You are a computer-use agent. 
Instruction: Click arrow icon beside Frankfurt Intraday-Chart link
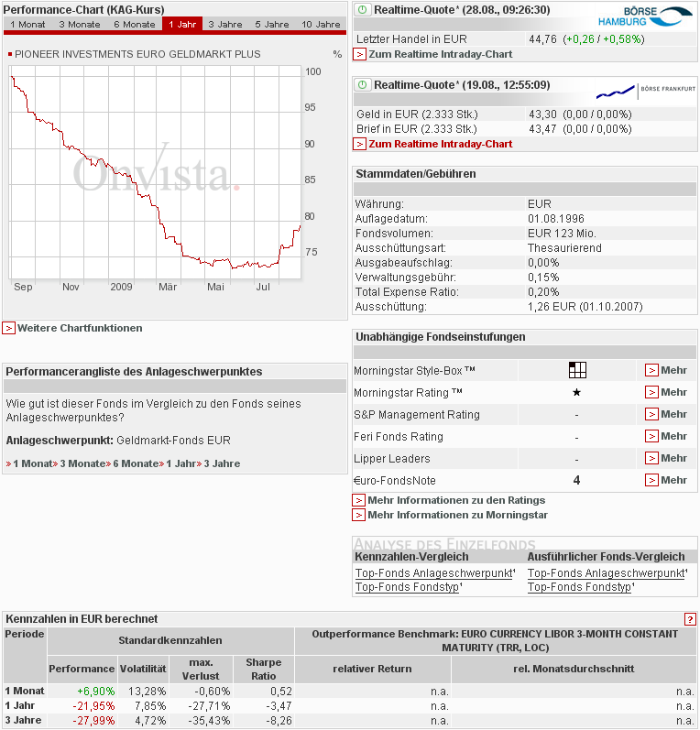click(x=359, y=145)
